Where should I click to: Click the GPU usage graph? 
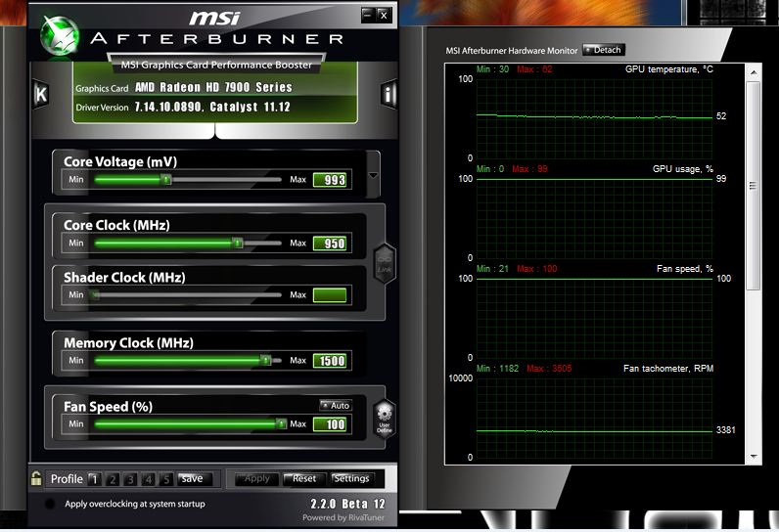click(x=594, y=218)
